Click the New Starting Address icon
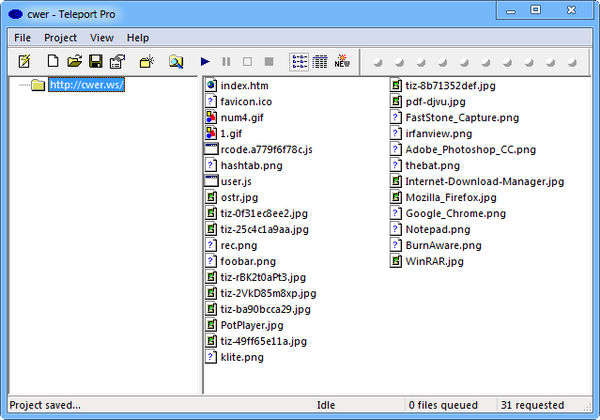Screen dimensions: 600x420 click(147, 62)
